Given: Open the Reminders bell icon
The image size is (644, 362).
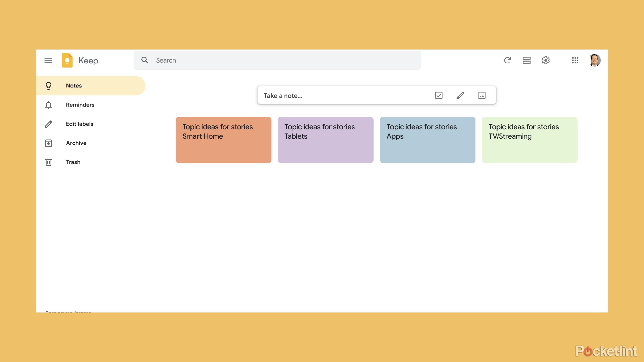Looking at the screenshot, I should (x=48, y=104).
